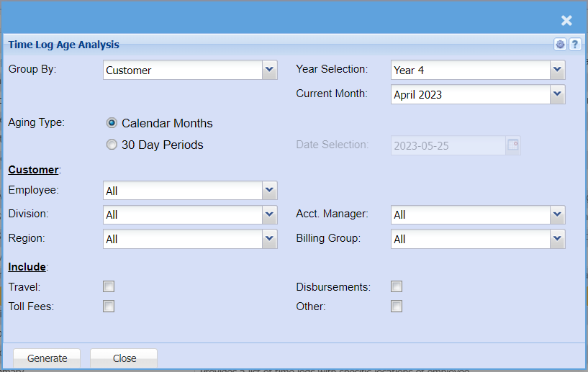Image resolution: width=588 pixels, height=372 pixels.
Task: Expand the Division dropdown
Action: pyautogui.click(x=269, y=214)
